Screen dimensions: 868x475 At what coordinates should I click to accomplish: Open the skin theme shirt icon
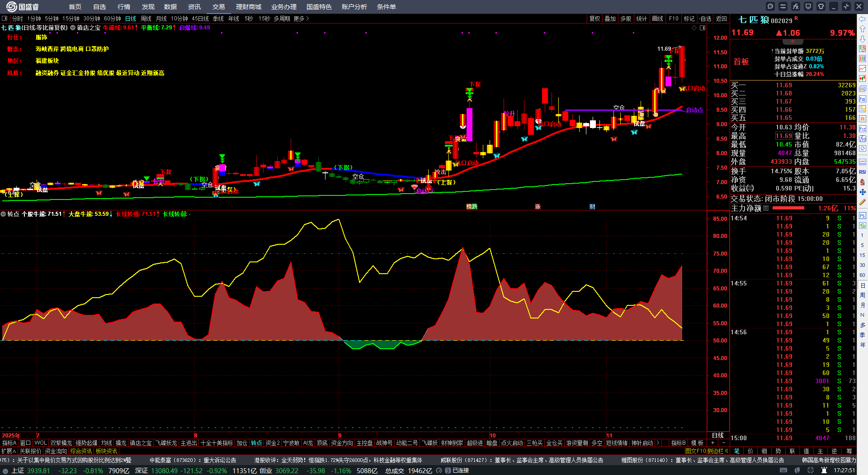point(821,6)
